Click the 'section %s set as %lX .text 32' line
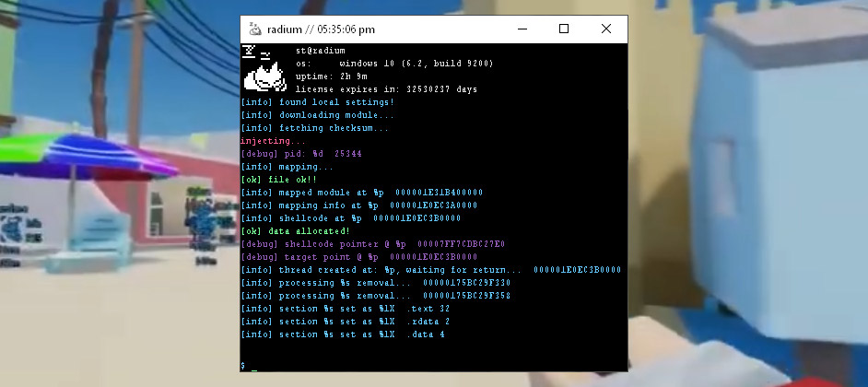The image size is (868, 387). coord(345,309)
